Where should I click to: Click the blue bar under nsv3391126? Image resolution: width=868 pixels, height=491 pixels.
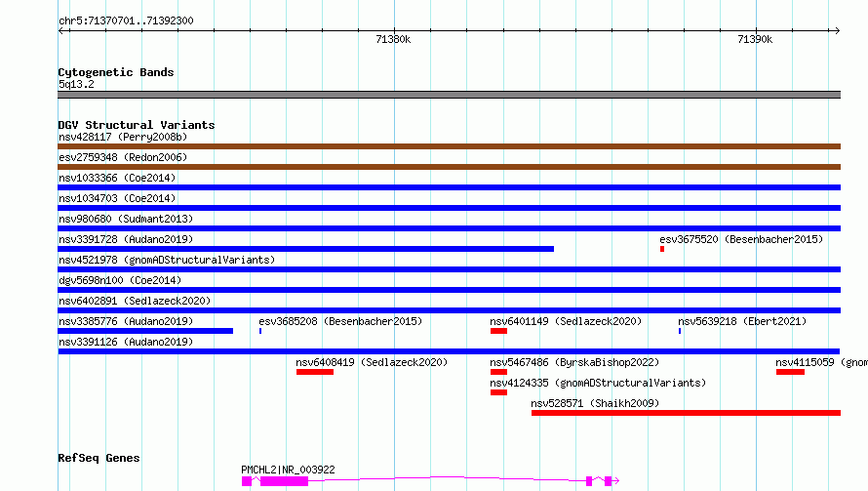pyautogui.click(x=449, y=351)
